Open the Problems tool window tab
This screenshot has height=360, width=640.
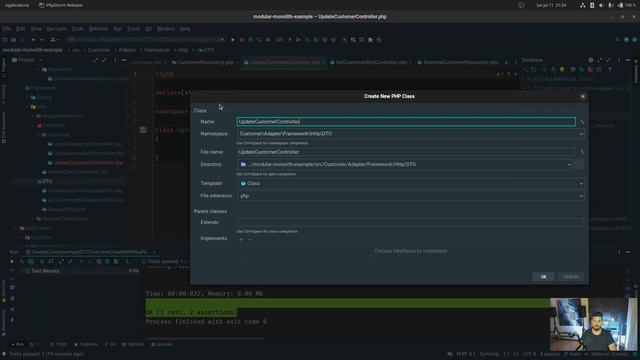tap(86, 344)
